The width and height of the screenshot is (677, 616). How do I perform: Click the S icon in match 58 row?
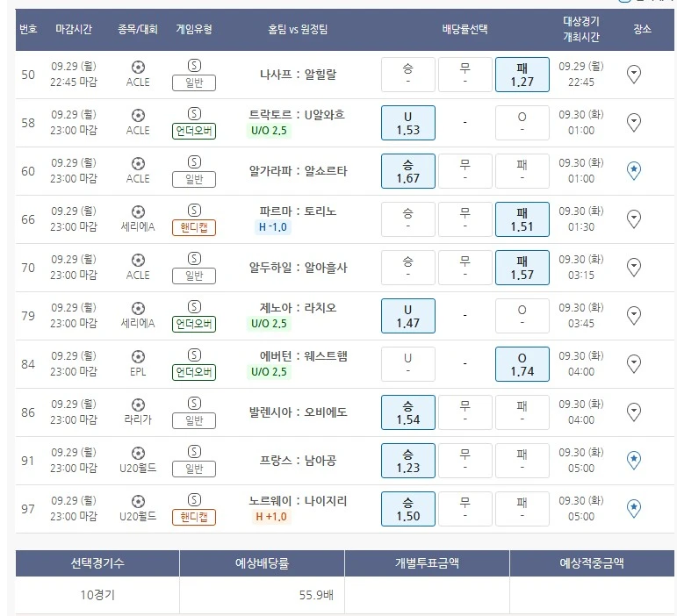[x=194, y=114]
